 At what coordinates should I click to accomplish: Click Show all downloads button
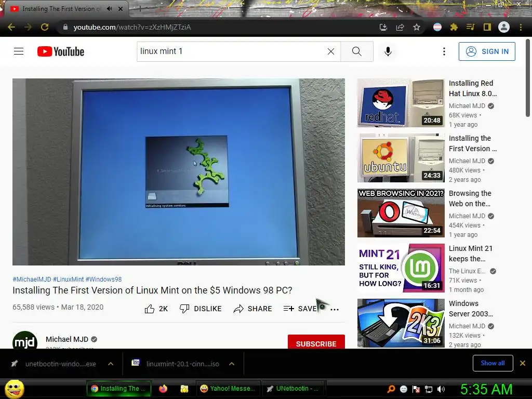[493, 363]
